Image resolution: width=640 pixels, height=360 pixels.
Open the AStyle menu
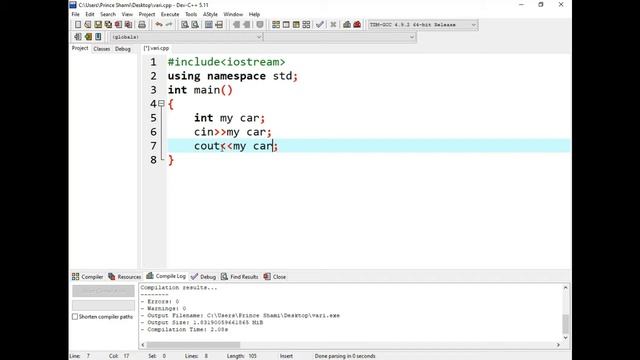(210, 14)
